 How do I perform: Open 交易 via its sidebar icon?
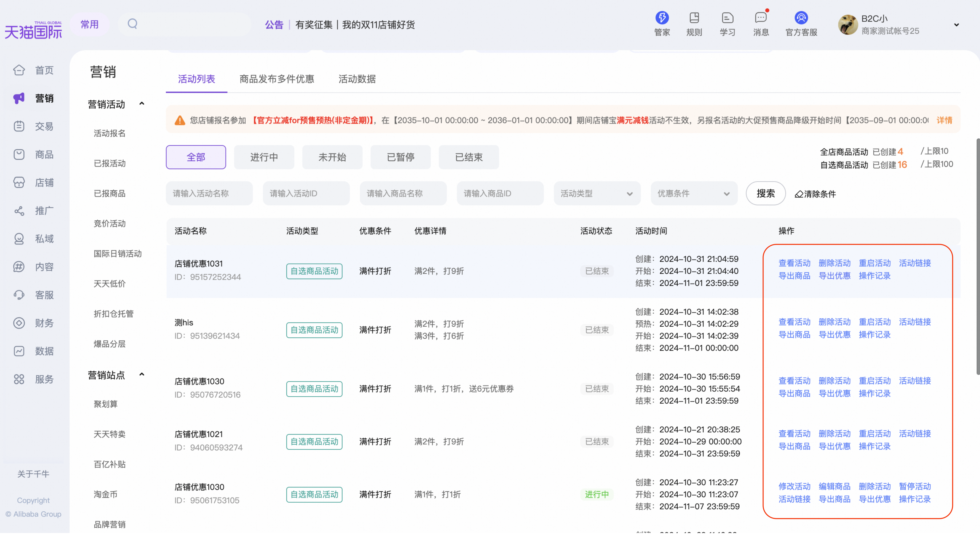(19, 126)
